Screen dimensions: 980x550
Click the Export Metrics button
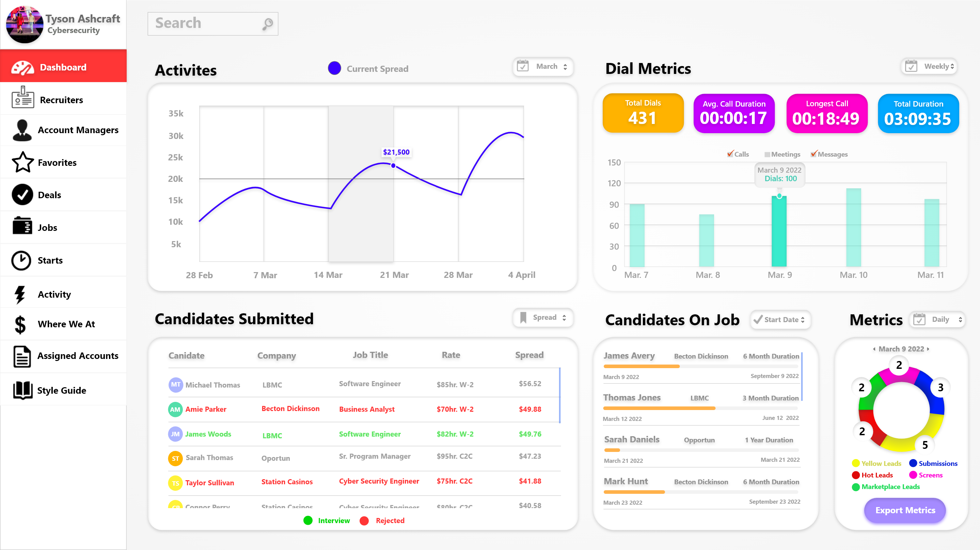(x=905, y=510)
